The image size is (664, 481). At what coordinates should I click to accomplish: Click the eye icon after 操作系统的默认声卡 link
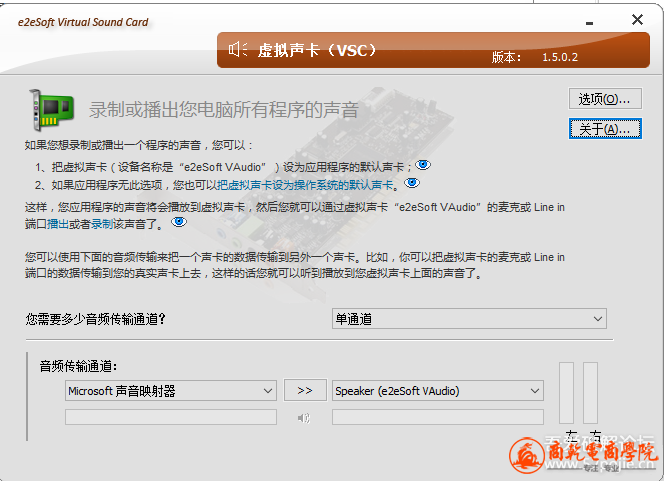click(x=412, y=183)
